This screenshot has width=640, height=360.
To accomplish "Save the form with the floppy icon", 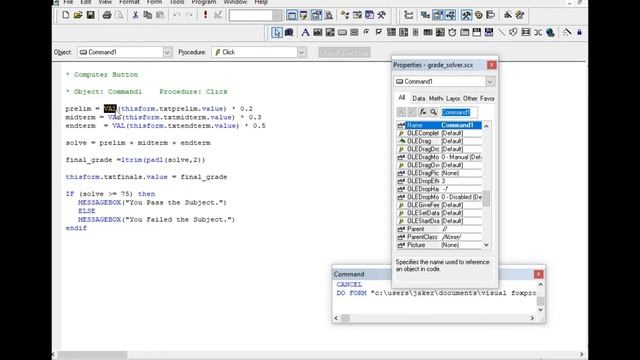I will [x=90, y=15].
